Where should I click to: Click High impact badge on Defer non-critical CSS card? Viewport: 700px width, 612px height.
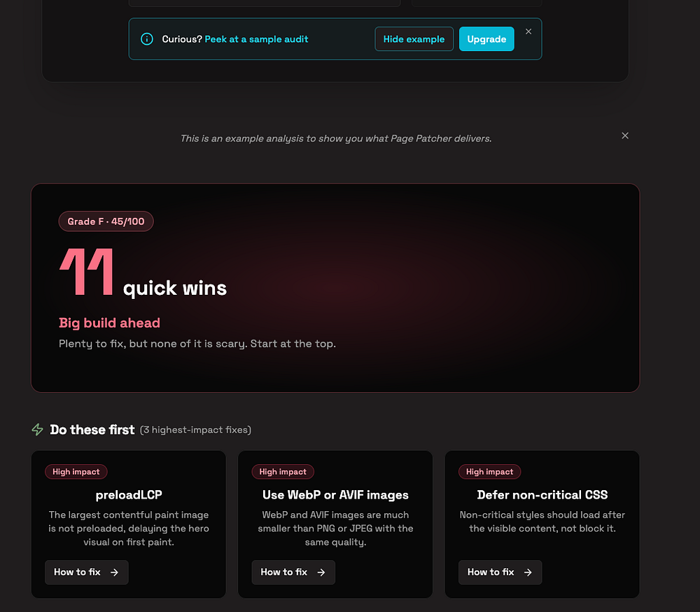[490, 472]
